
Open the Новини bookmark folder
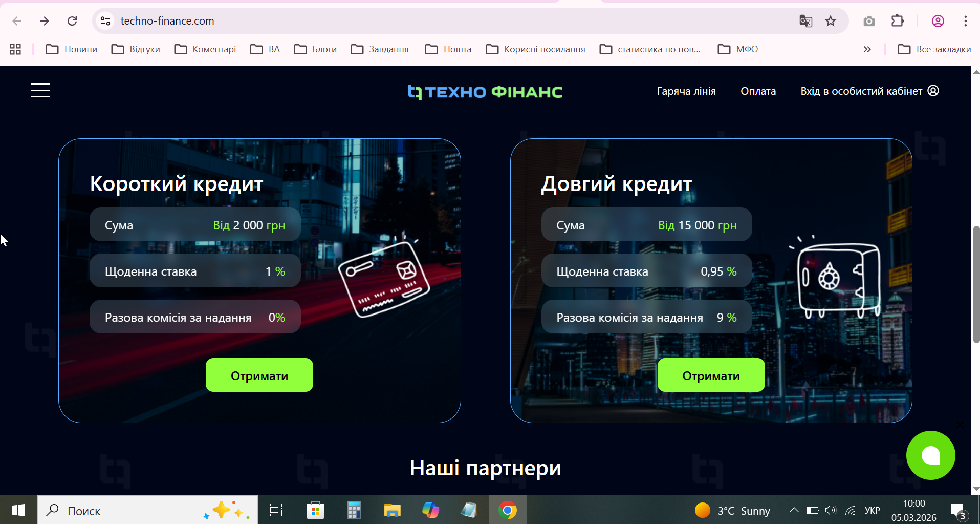(x=72, y=49)
